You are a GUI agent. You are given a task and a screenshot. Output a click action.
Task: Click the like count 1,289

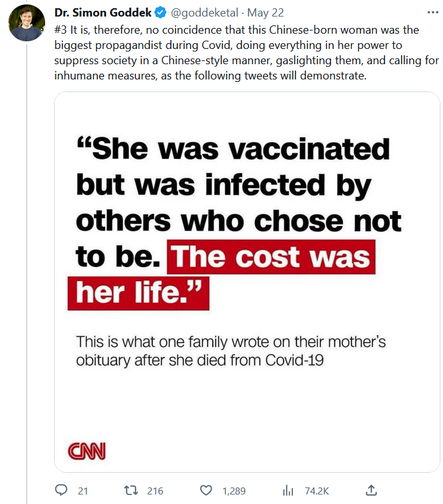(x=233, y=491)
